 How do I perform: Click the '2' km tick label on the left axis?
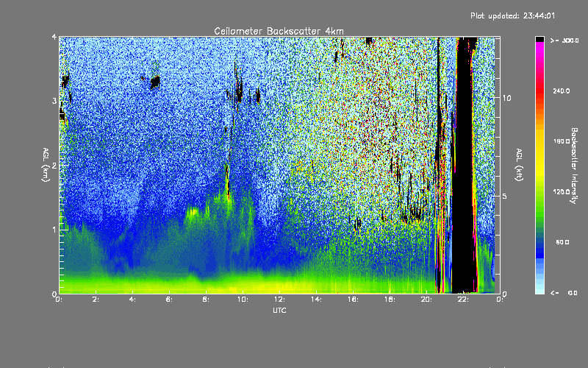(54, 166)
